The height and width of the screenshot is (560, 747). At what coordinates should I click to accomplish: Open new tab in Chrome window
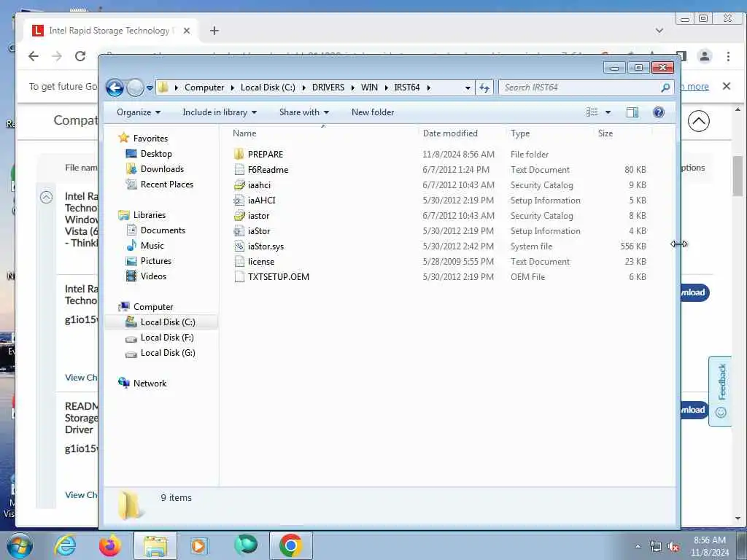[x=214, y=31]
